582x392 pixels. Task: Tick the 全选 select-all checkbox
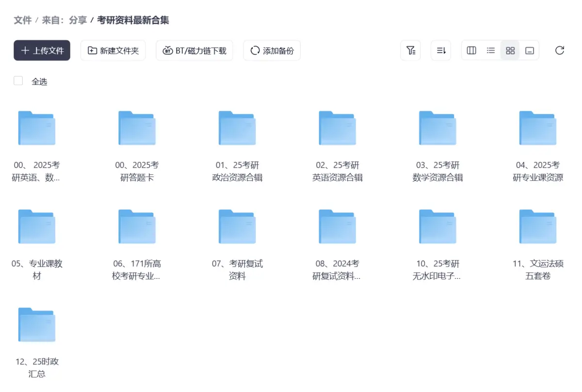coord(18,81)
